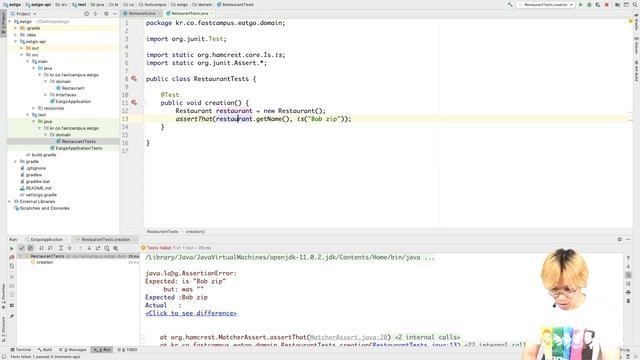Select RestaurantTests.creation run tab

pos(104,240)
